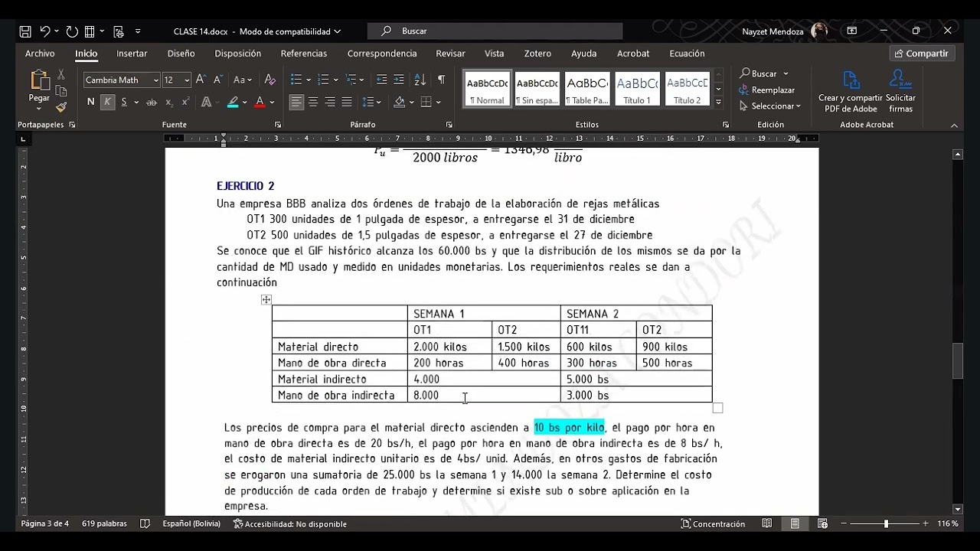
Task: Click 619 palabras word count
Action: coord(104,523)
